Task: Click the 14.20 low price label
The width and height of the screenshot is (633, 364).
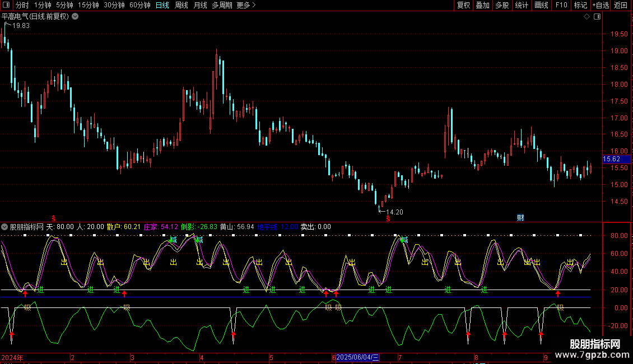Action: click(394, 212)
